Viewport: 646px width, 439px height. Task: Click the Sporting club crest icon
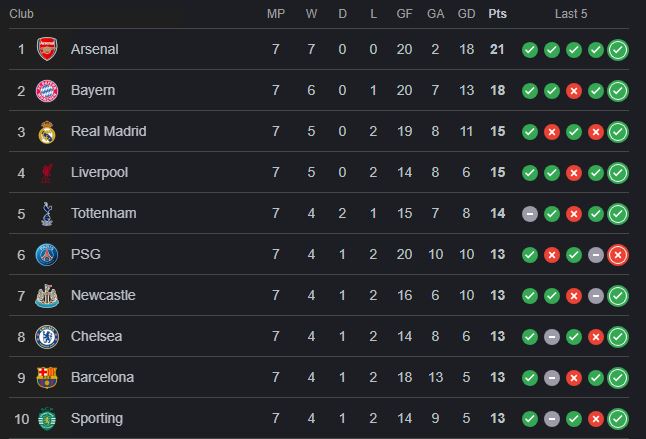[46, 418]
